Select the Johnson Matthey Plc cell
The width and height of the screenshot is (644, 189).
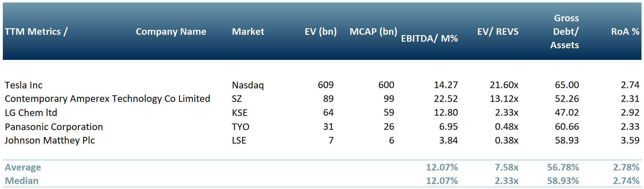point(50,140)
